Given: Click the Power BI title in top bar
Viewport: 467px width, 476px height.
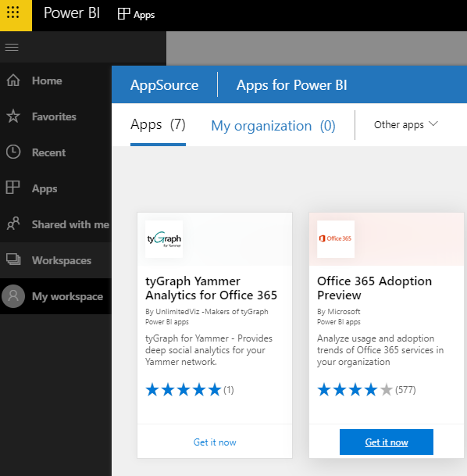Looking at the screenshot, I should pos(72,13).
